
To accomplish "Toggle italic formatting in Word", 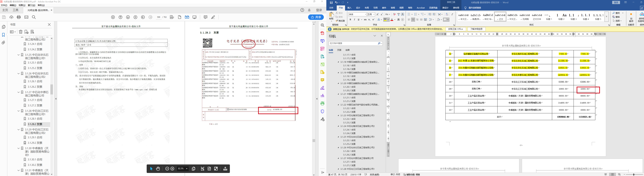I will click(354, 20).
